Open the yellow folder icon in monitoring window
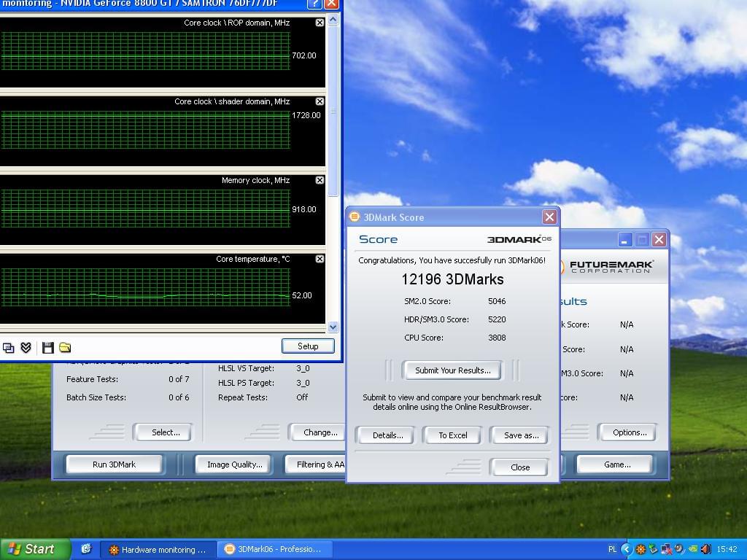 [x=65, y=348]
